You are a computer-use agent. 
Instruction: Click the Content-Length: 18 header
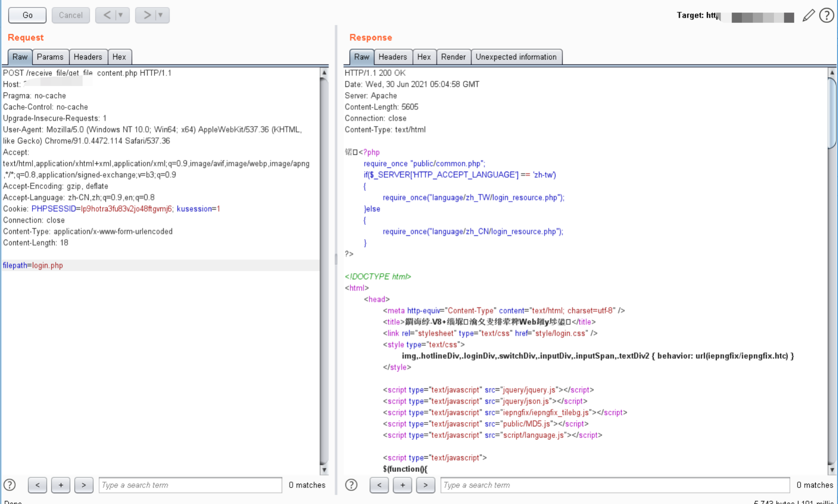click(x=35, y=243)
